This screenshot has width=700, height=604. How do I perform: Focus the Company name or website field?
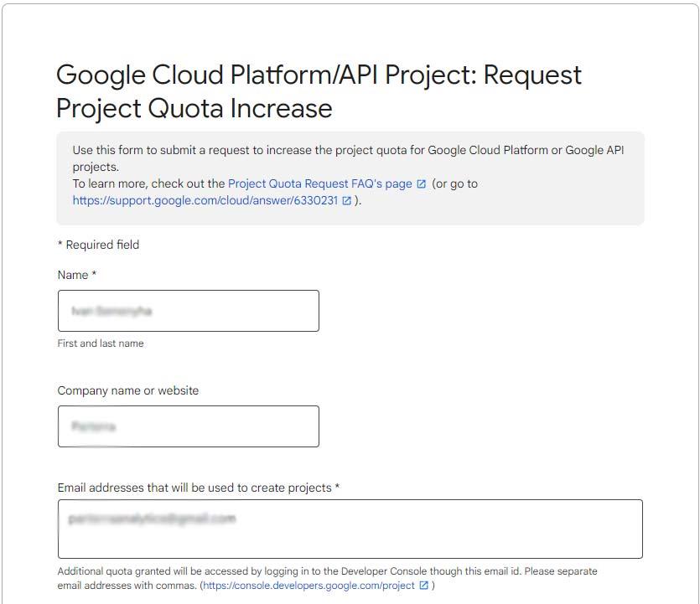189,426
